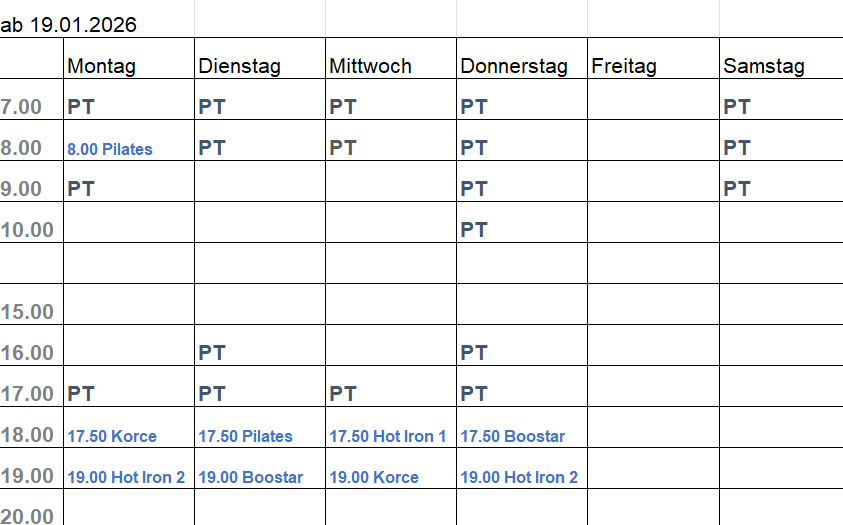Click the 17.50 Hot Iron 1 entry
The width and height of the screenshot is (843, 525).
pyautogui.click(x=389, y=436)
